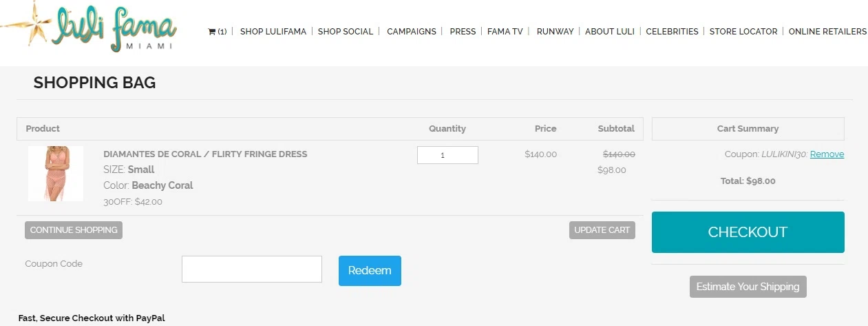
Task: Click Estimate Your Shipping button
Action: point(748,287)
